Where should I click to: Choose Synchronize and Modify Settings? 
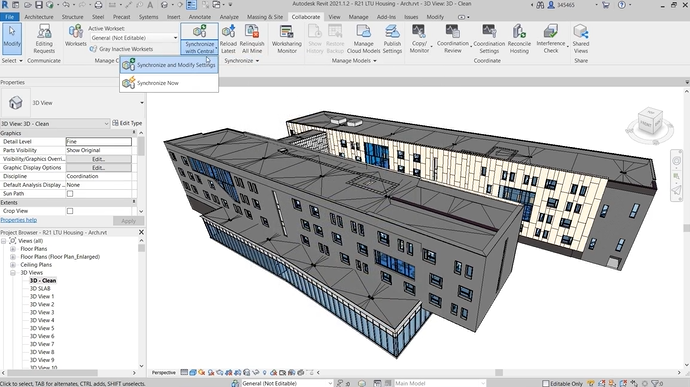169,65
